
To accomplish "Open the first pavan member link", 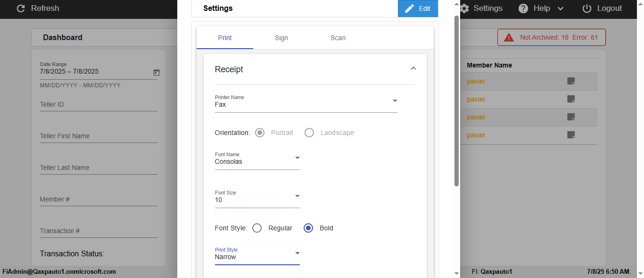I will 476,81.
